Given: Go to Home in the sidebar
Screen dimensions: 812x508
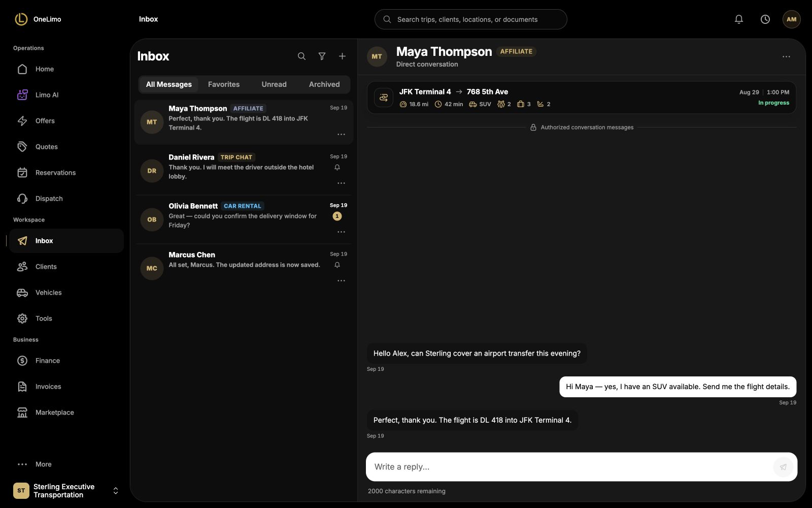Looking at the screenshot, I should coord(66,69).
